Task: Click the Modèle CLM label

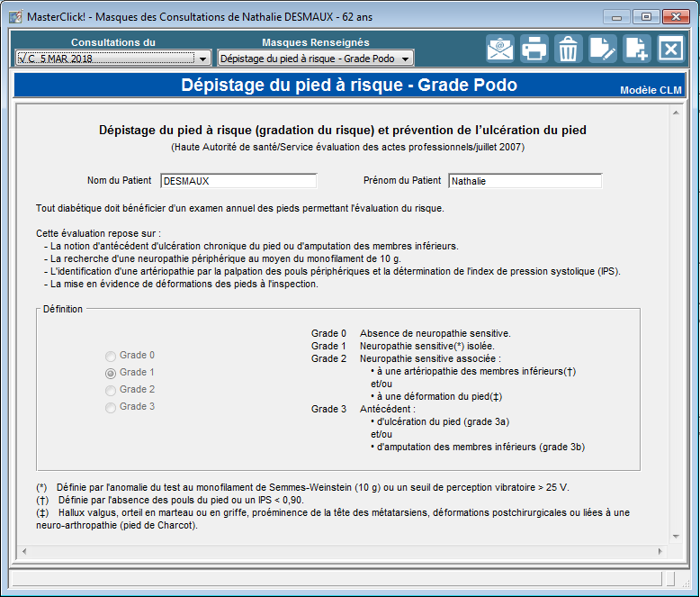Action: point(651,91)
